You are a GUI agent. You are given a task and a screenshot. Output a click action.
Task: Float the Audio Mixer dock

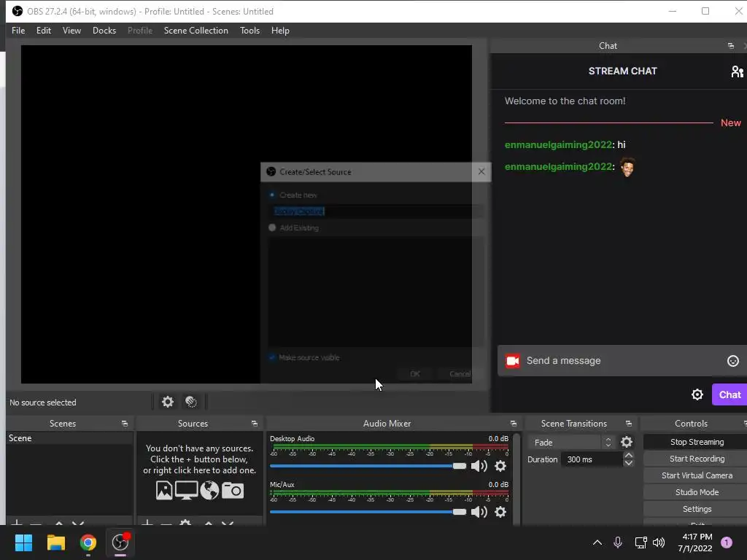513,424
